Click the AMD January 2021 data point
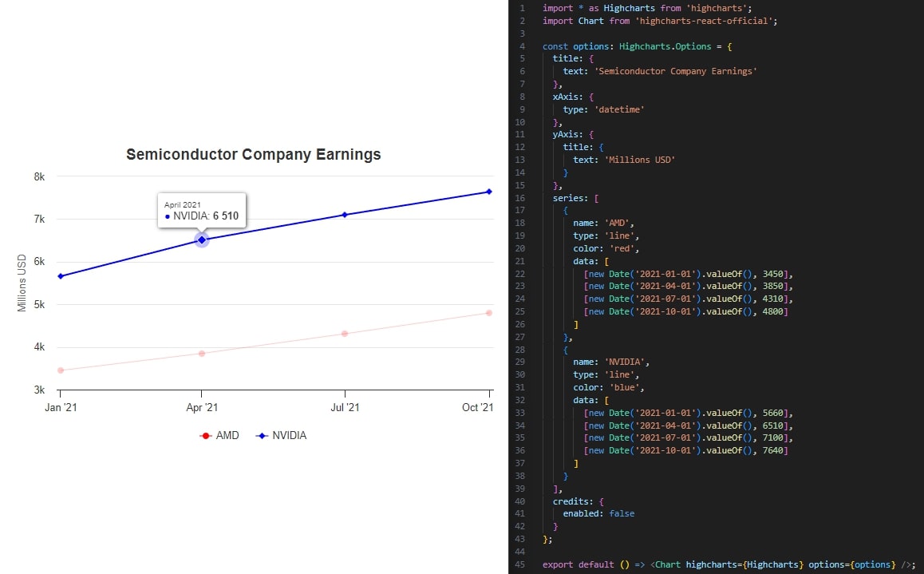Screen dimensions: 924x574 61,370
